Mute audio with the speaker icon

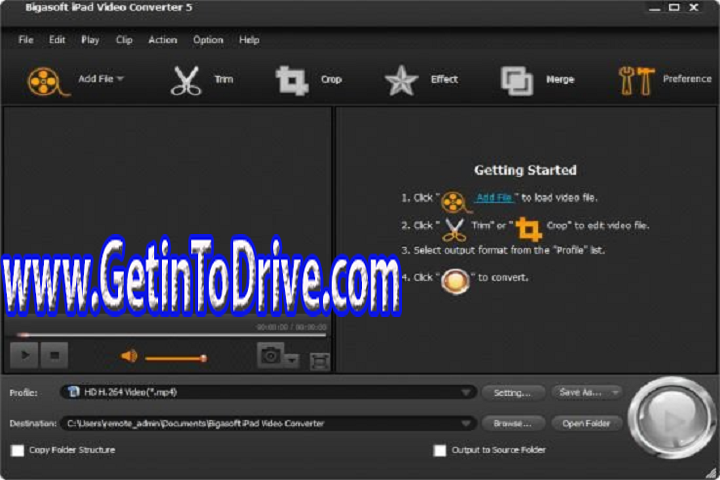coord(129,356)
